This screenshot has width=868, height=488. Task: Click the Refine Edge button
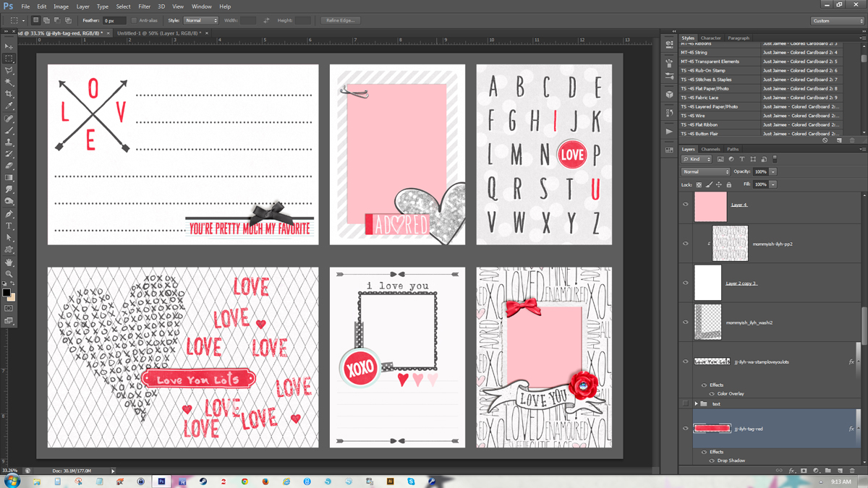tap(340, 20)
